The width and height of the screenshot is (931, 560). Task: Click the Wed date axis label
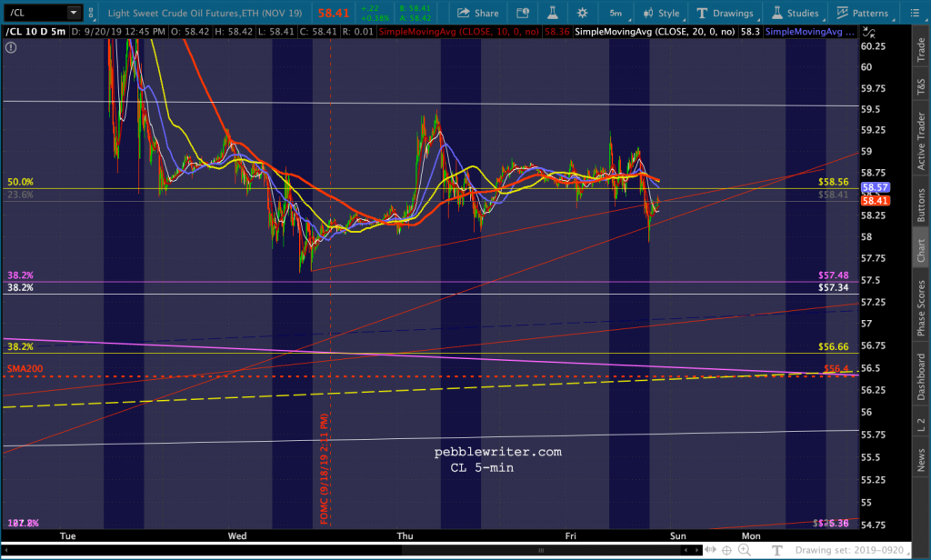pyautogui.click(x=237, y=535)
